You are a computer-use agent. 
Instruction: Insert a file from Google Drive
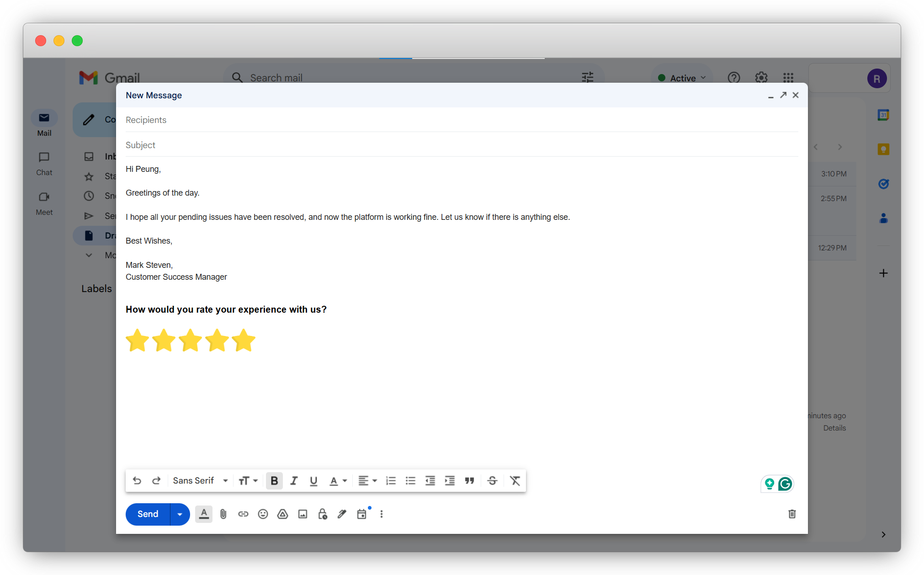coord(282,514)
